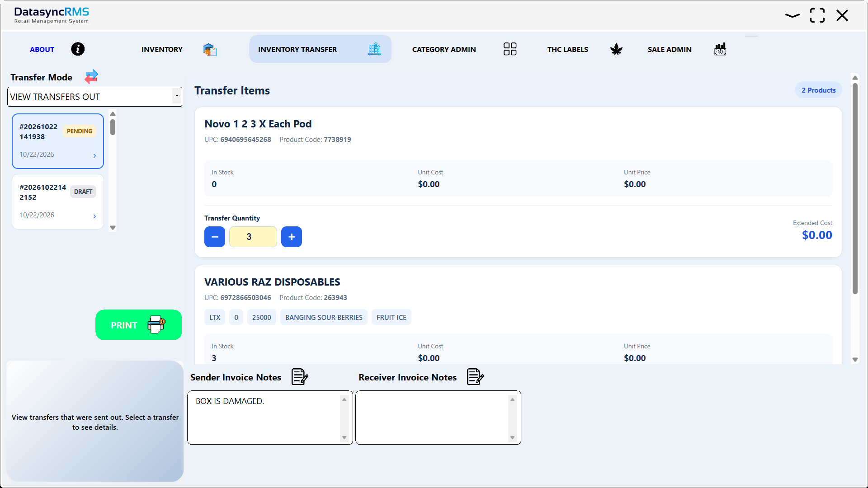Decrease Novo transfer quantity with minus
Image resolution: width=868 pixels, height=488 pixels.
tap(215, 237)
